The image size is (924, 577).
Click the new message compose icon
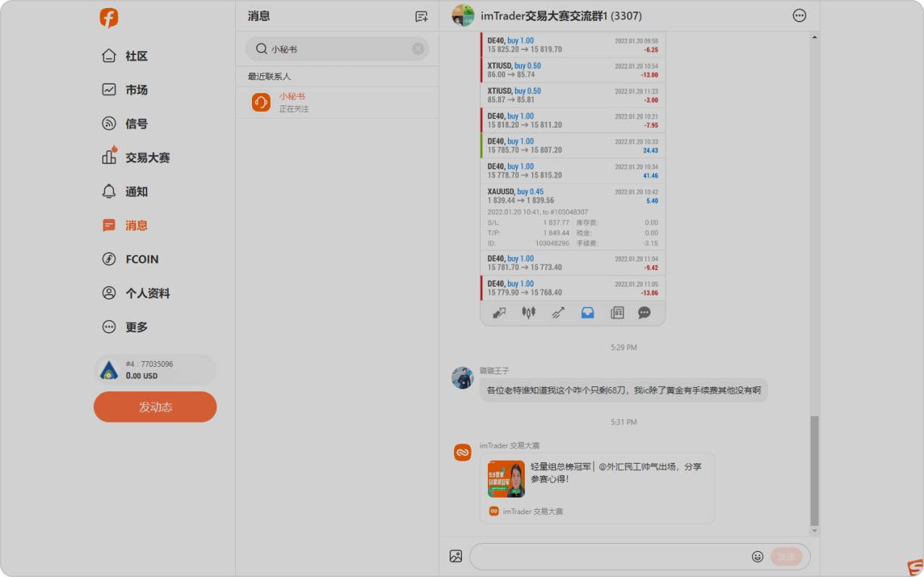pyautogui.click(x=422, y=17)
